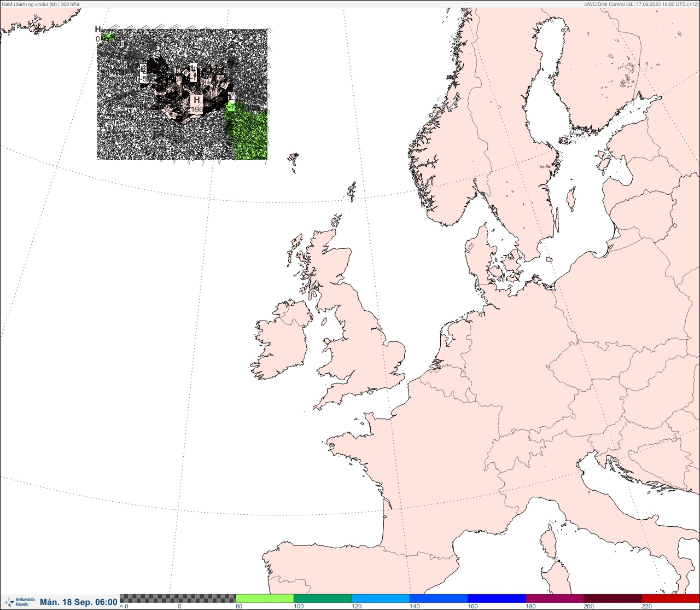Click the "< 0" legend value
The width and height of the screenshot is (700, 610).
[x=124, y=606]
